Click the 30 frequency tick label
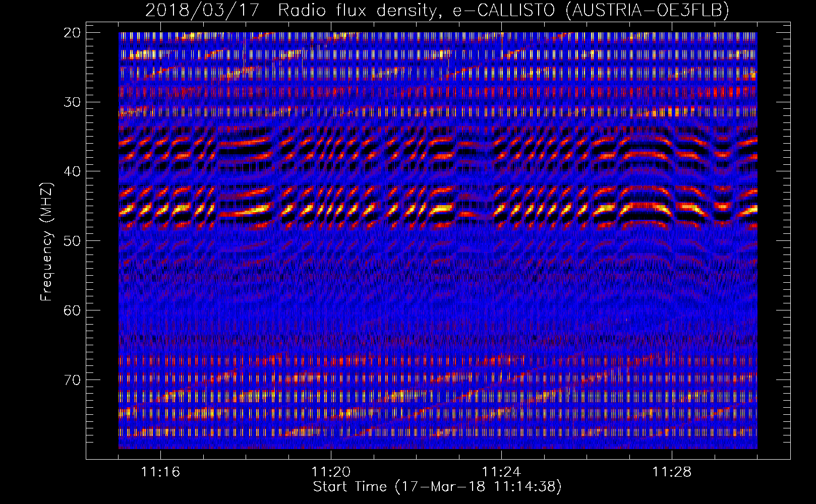The image size is (816, 504). coord(72,102)
